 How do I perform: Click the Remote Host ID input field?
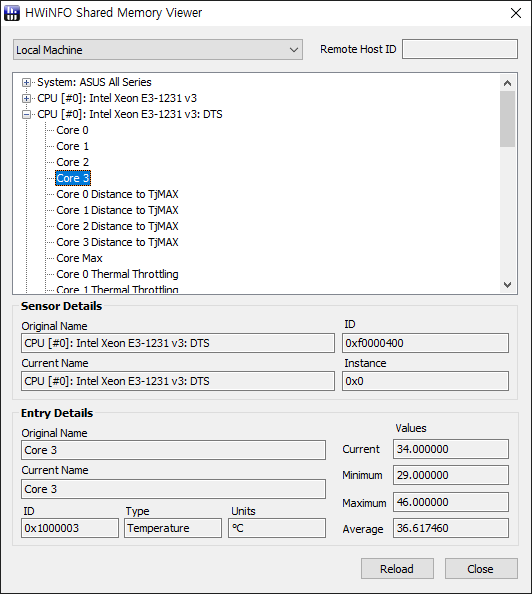click(460, 49)
